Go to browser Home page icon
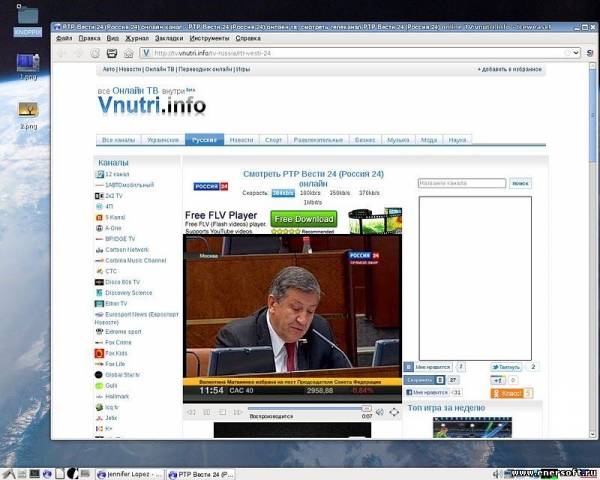 point(129,53)
